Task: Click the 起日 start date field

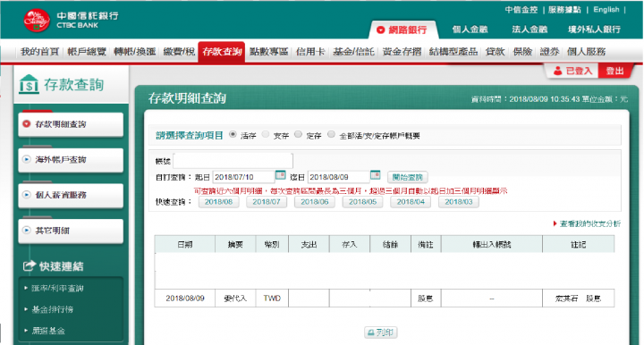Action: click(x=243, y=177)
